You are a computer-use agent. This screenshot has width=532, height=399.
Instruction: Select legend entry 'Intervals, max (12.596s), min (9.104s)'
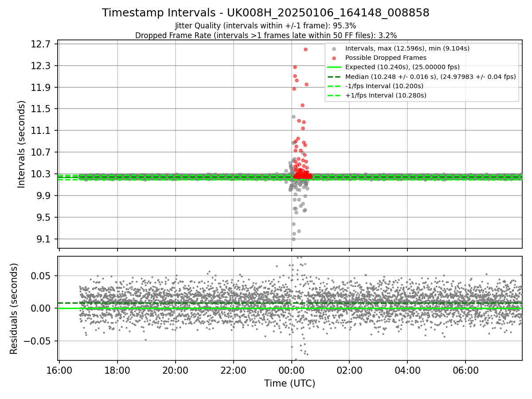tap(407, 48)
